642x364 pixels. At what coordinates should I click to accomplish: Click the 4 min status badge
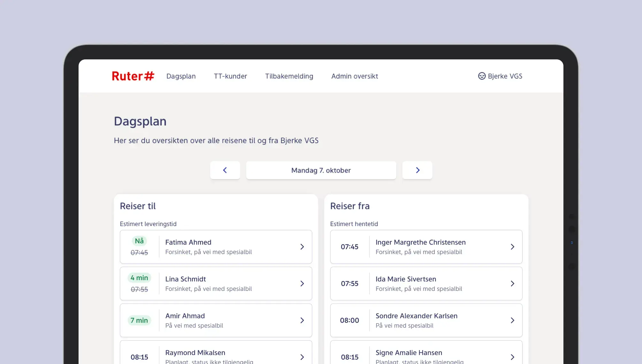pos(139,278)
